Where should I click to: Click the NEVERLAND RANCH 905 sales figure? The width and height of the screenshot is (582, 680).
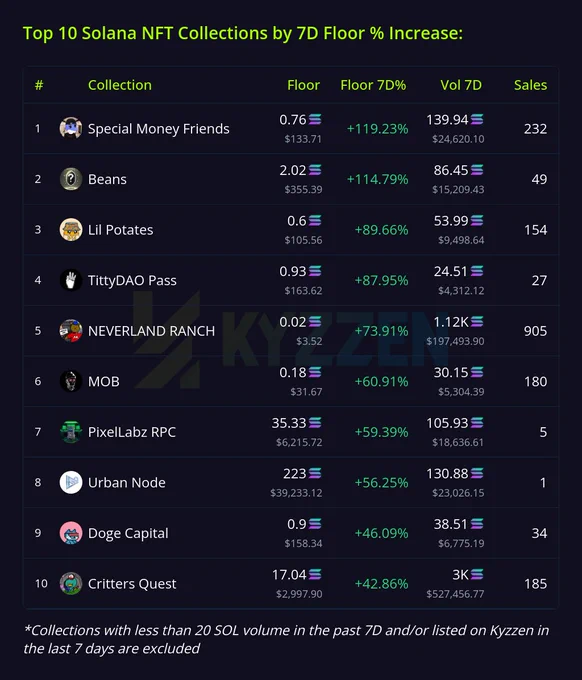535,331
